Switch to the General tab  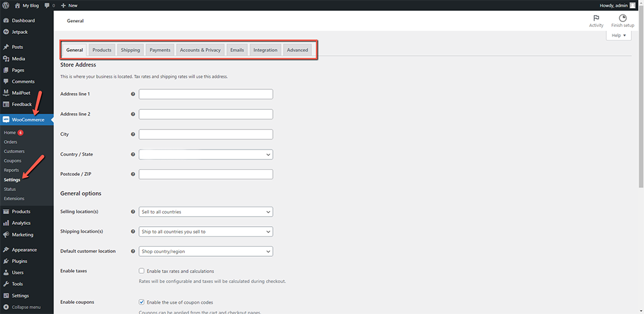pyautogui.click(x=75, y=50)
